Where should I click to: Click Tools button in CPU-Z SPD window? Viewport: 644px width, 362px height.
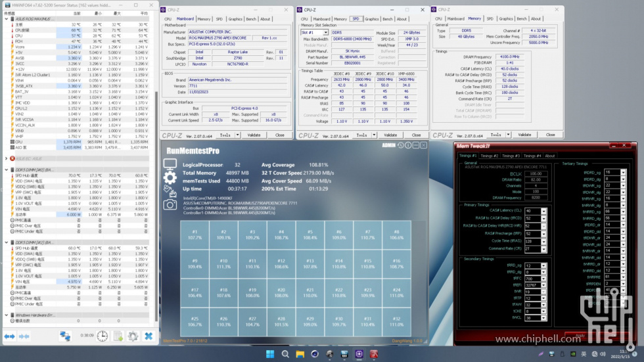tap(362, 135)
